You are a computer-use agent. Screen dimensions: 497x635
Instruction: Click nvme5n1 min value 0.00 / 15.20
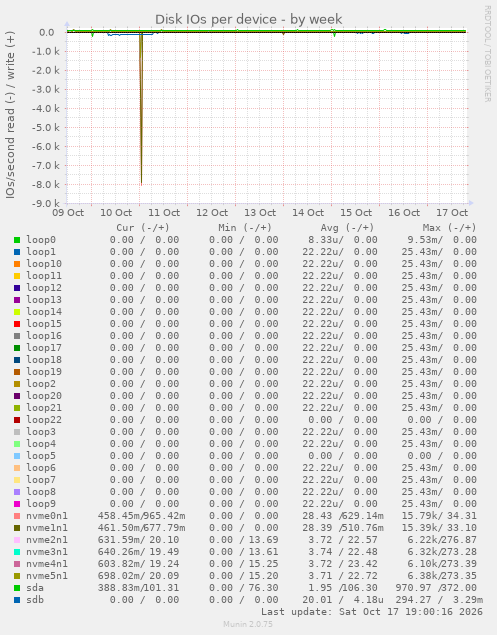point(243,576)
